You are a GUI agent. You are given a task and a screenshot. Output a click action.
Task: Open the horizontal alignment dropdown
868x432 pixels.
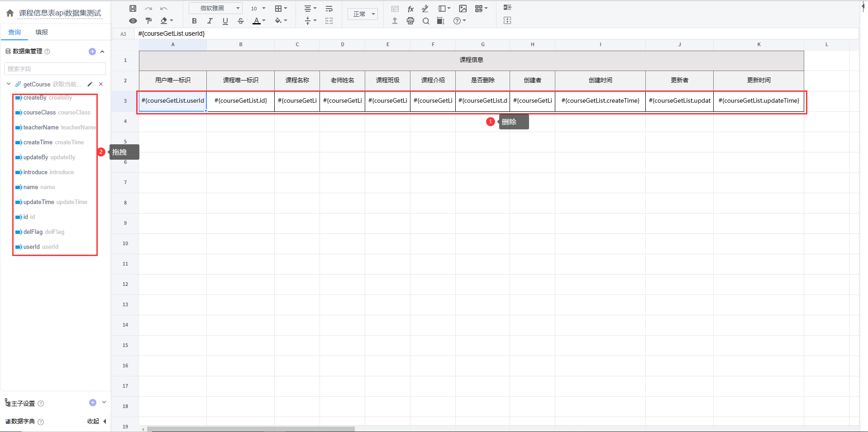310,9
